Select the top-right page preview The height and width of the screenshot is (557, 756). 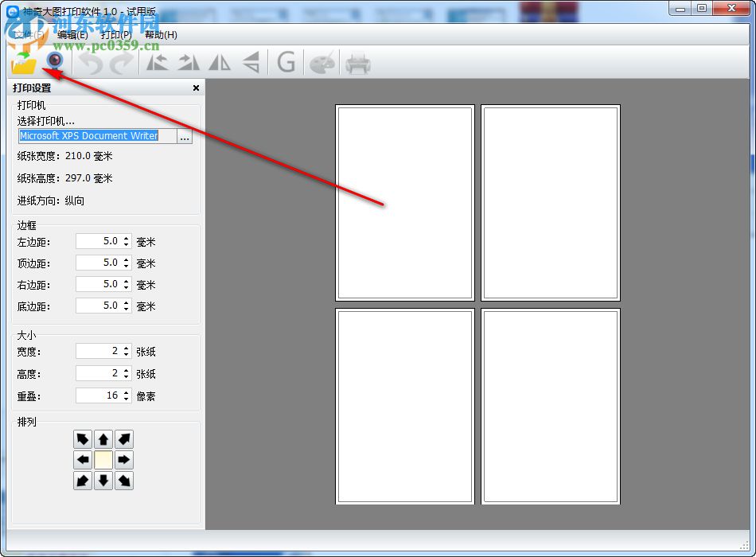(x=551, y=203)
